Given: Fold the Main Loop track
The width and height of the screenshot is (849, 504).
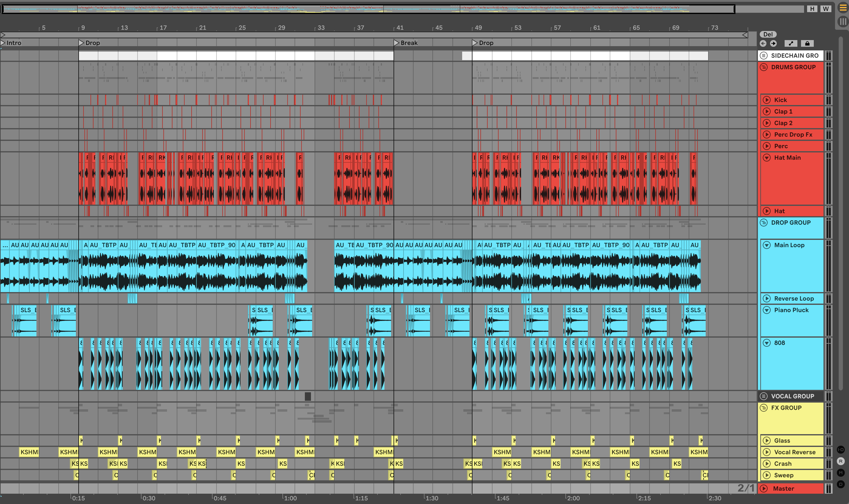Looking at the screenshot, I should point(767,245).
